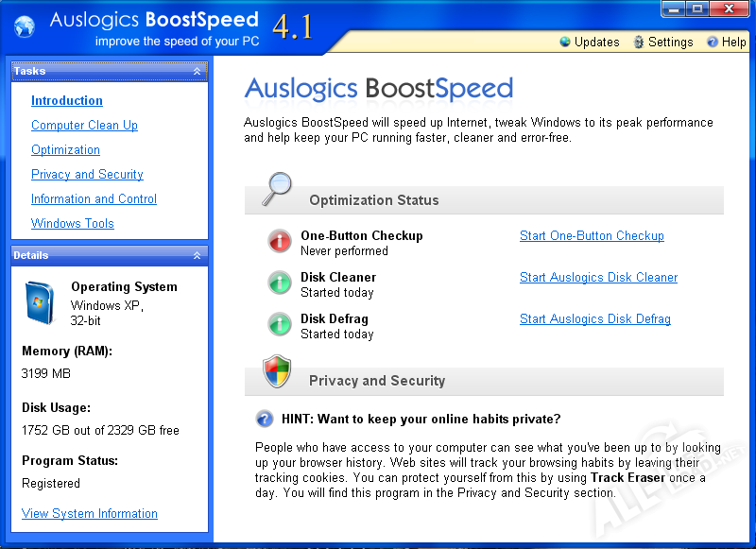
Task: Click the magnifying glass Optimization Status icon
Action: click(x=276, y=190)
